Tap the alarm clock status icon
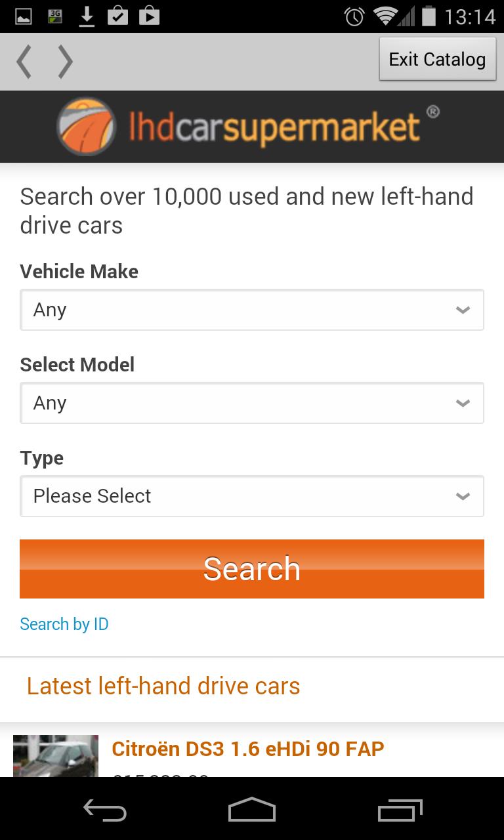504x840 pixels. click(x=354, y=16)
